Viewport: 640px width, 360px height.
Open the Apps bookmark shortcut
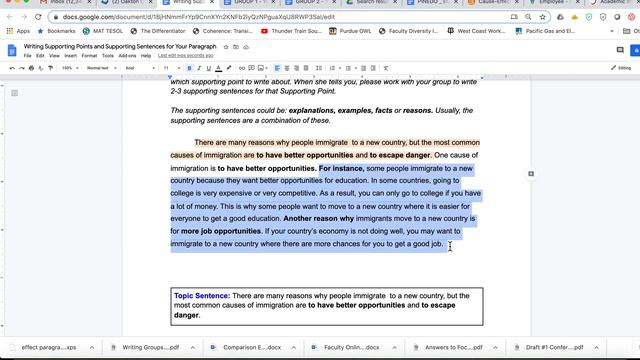[18, 31]
